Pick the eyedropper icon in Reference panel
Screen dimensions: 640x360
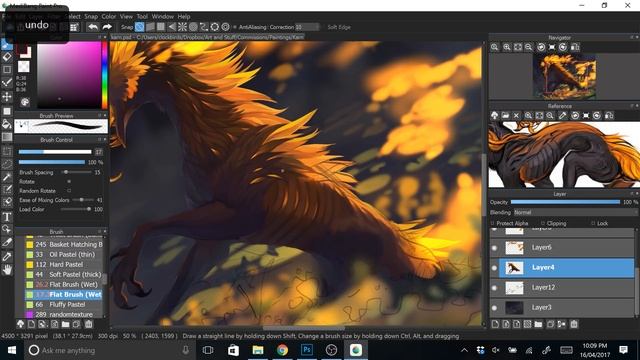point(562,116)
